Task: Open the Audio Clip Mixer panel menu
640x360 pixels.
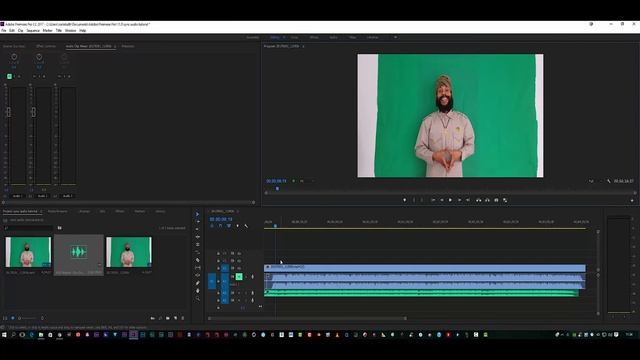Action: point(115,47)
